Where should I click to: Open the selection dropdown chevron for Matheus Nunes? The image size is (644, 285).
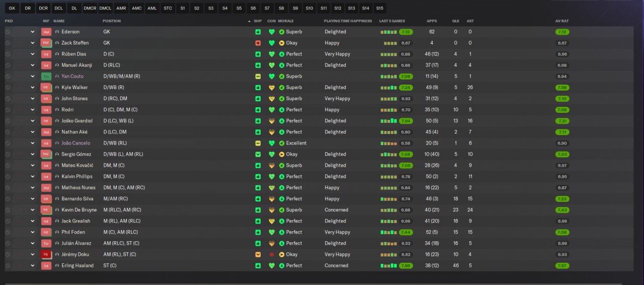33,188
